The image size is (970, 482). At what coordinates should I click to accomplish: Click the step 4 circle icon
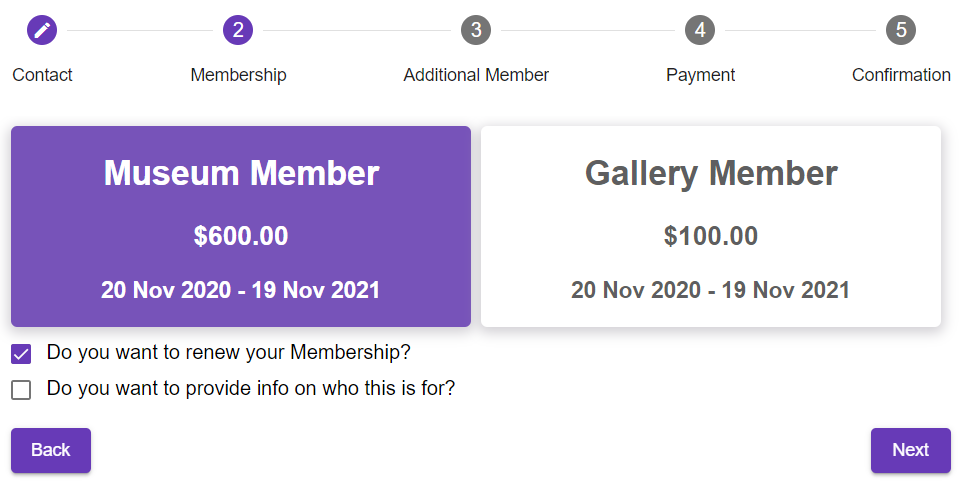tap(700, 30)
